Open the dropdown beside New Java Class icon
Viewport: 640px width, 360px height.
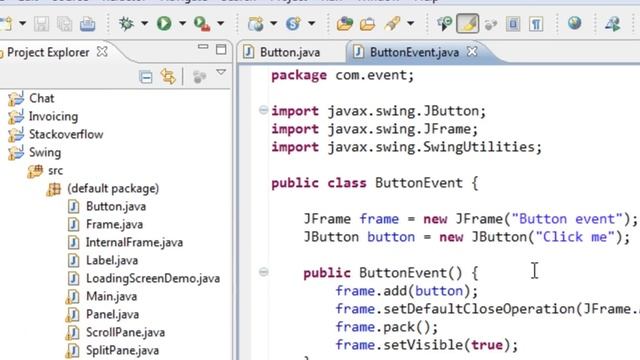tap(311, 24)
